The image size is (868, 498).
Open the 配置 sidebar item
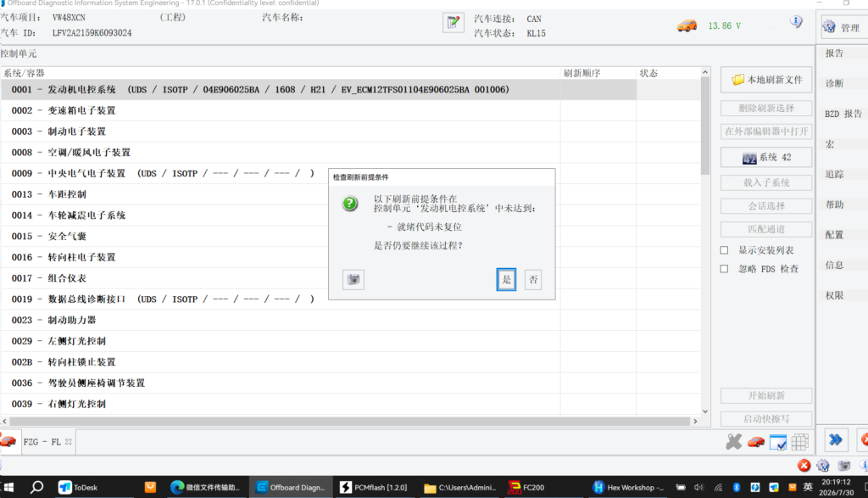coord(834,235)
